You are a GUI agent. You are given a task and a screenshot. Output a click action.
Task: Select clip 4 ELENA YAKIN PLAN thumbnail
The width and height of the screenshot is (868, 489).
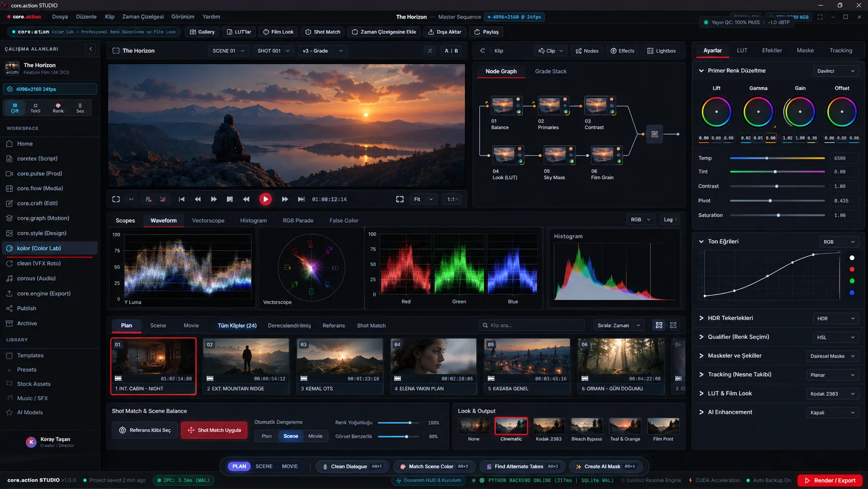433,366
